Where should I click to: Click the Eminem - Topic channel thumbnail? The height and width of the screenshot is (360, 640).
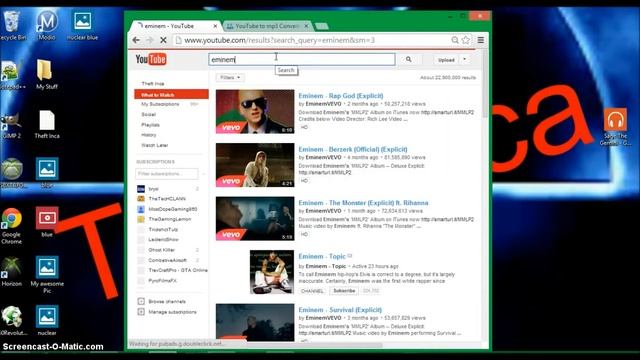[272, 272]
